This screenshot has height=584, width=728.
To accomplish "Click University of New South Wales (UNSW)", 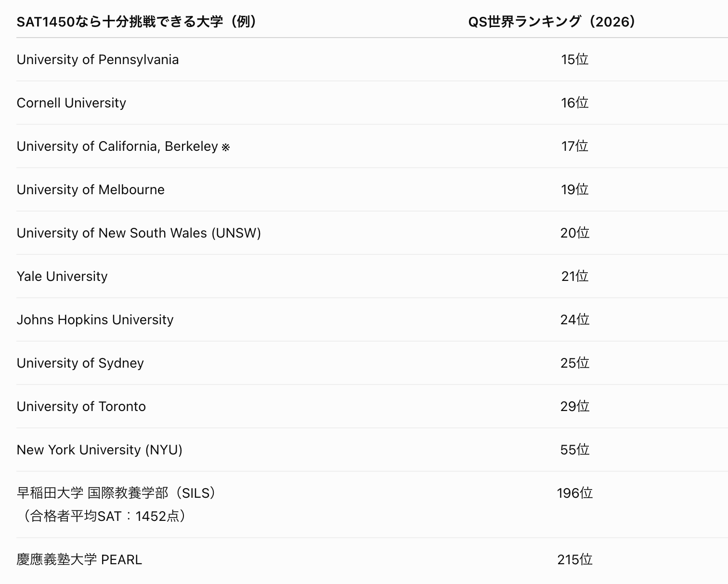I will click(139, 233).
